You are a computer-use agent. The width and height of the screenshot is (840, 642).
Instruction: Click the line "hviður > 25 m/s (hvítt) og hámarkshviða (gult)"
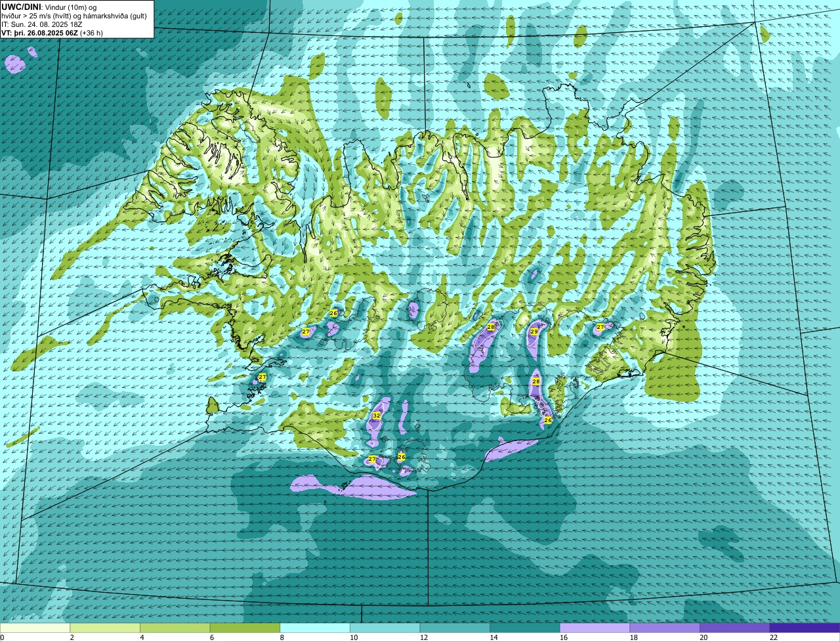[74, 16]
